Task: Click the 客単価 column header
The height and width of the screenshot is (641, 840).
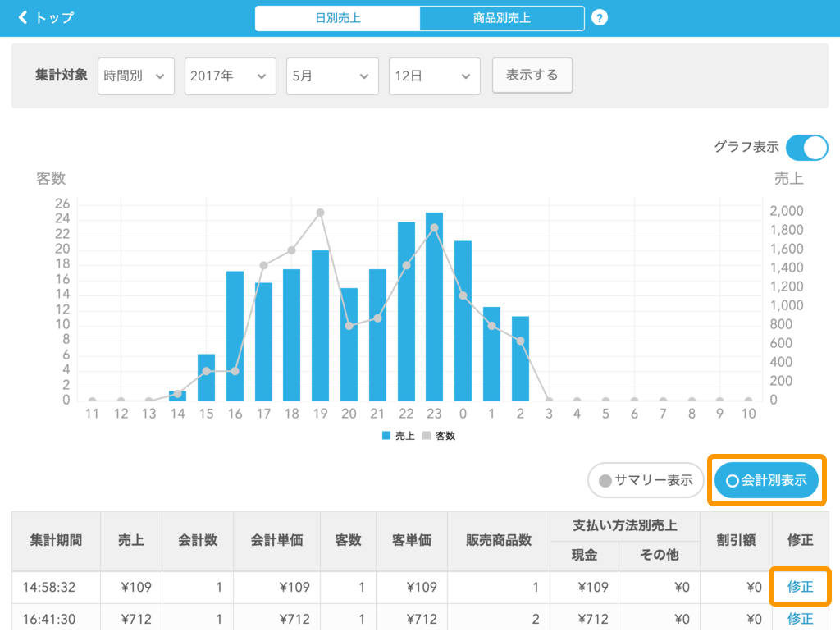Action: [412, 540]
